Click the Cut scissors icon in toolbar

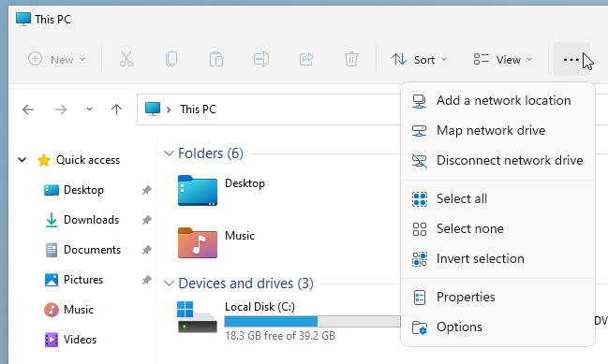pyautogui.click(x=126, y=59)
